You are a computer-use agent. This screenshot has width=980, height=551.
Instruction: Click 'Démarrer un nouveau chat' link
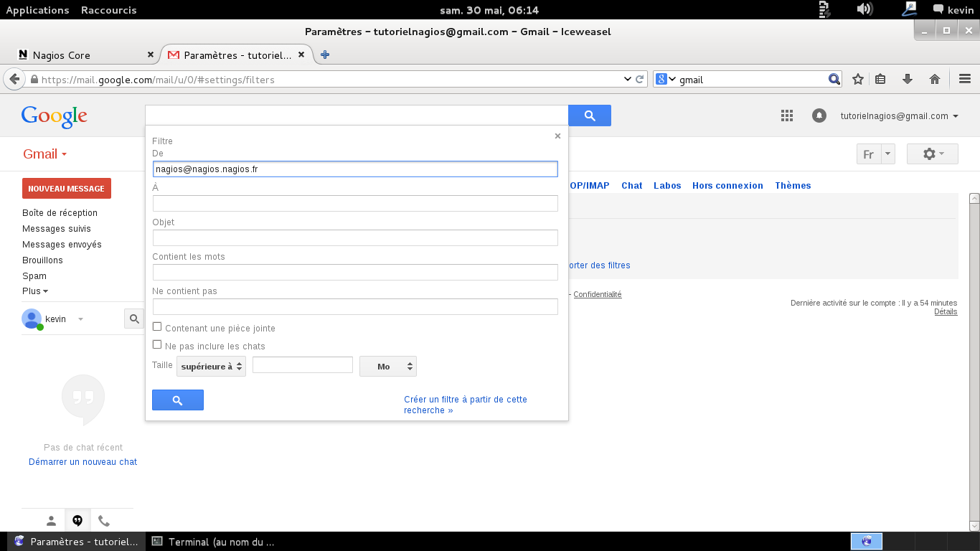[83, 461]
